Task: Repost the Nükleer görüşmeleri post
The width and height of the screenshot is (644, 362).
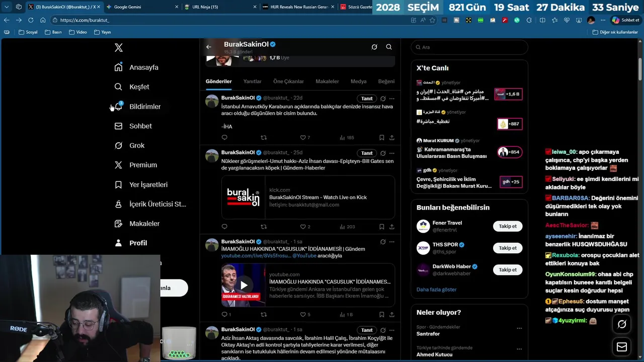Action: [x=264, y=227]
